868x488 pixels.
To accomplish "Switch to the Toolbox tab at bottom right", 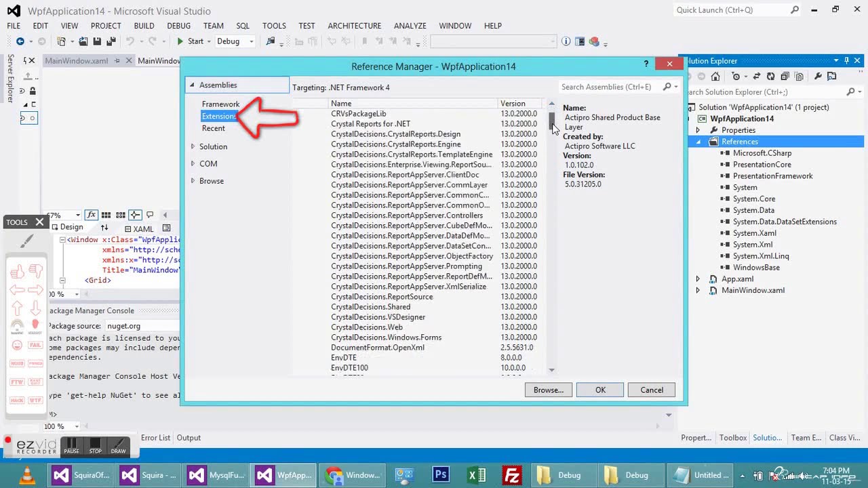I will [732, 438].
